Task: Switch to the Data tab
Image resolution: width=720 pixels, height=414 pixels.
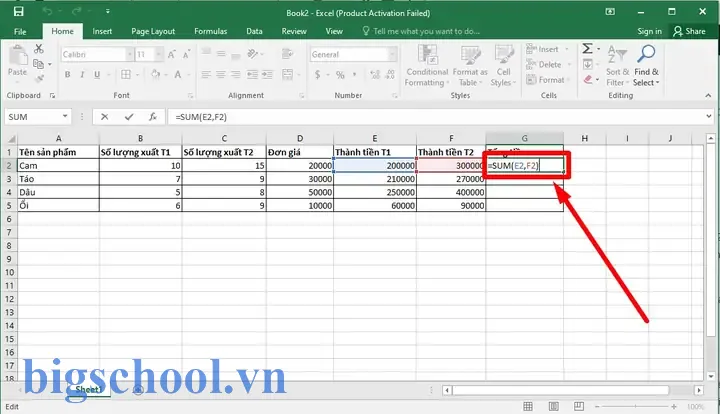Action: [x=254, y=31]
